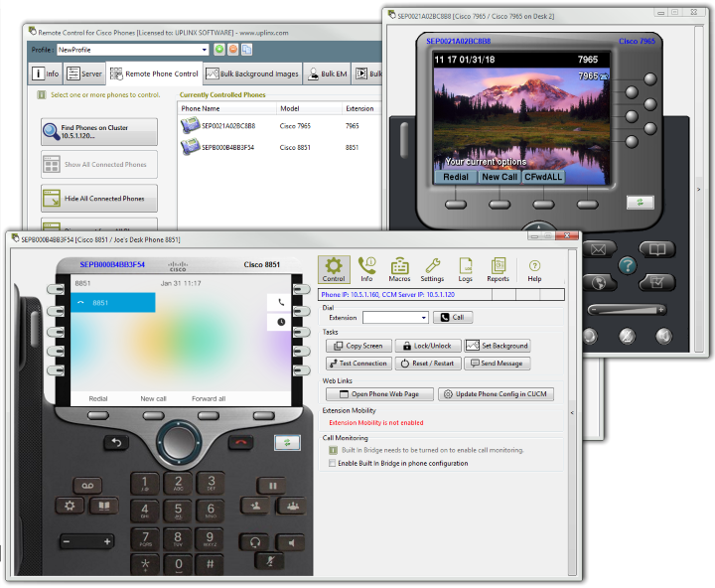Open the Bulk EM tab
Screen dimensions: 715x588
pyautogui.click(x=327, y=73)
